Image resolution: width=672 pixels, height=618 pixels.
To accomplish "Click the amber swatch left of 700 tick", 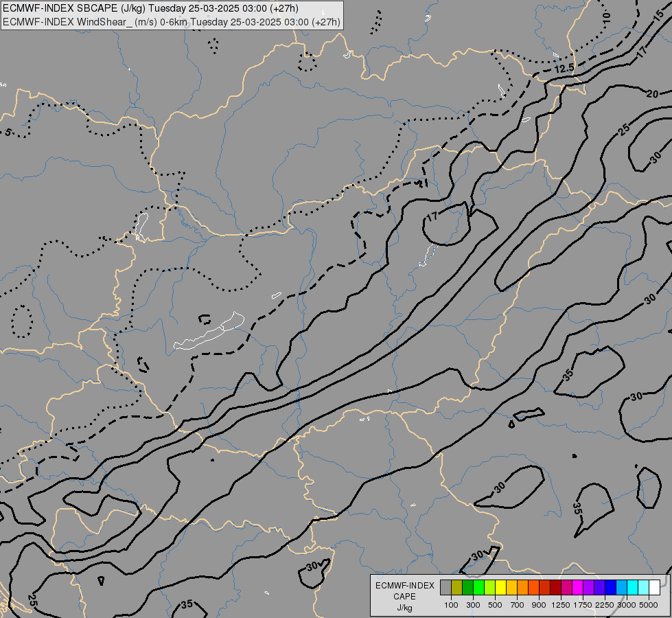I will tap(511, 588).
